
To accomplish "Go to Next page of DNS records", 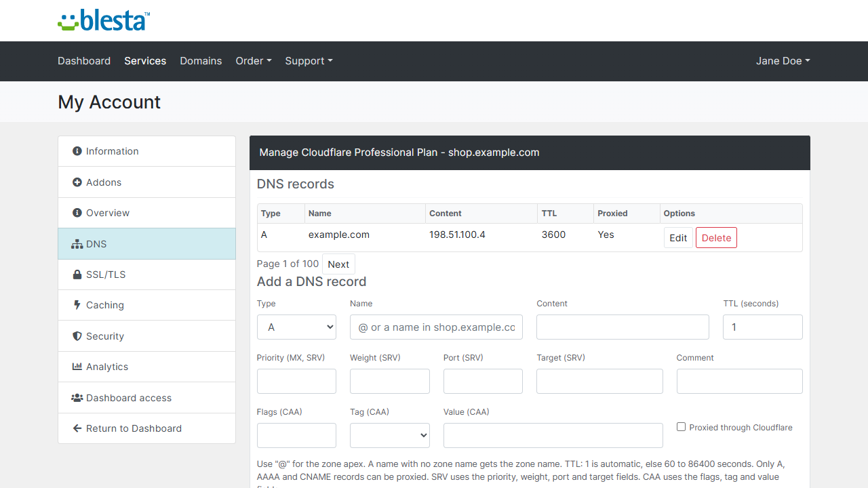I will coord(338,264).
